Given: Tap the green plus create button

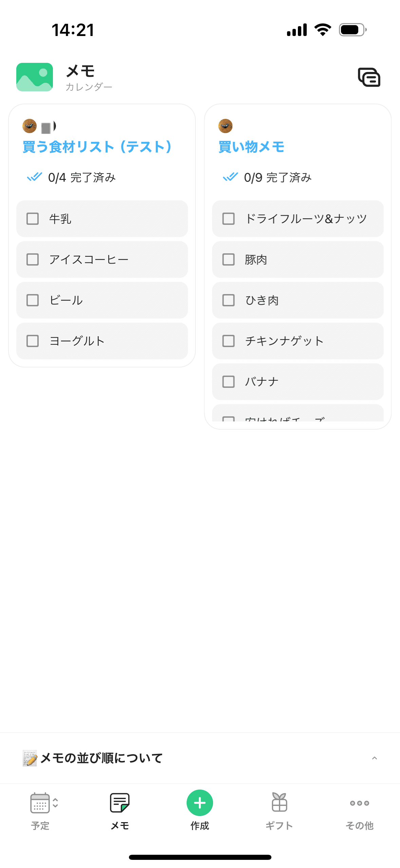Looking at the screenshot, I should [x=200, y=803].
